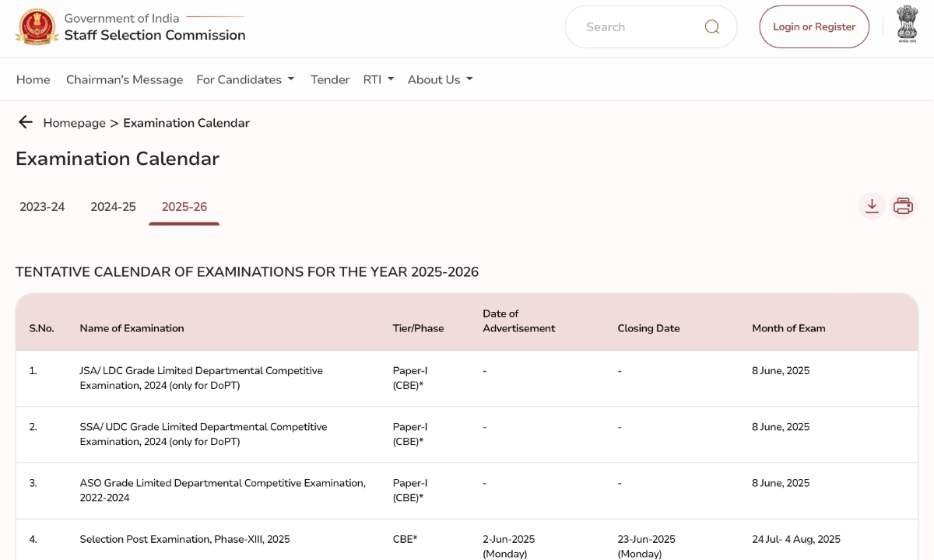Viewport: 934px width, 560px height.
Task: Click the Staff Selection Commission logo
Action: (x=37, y=26)
